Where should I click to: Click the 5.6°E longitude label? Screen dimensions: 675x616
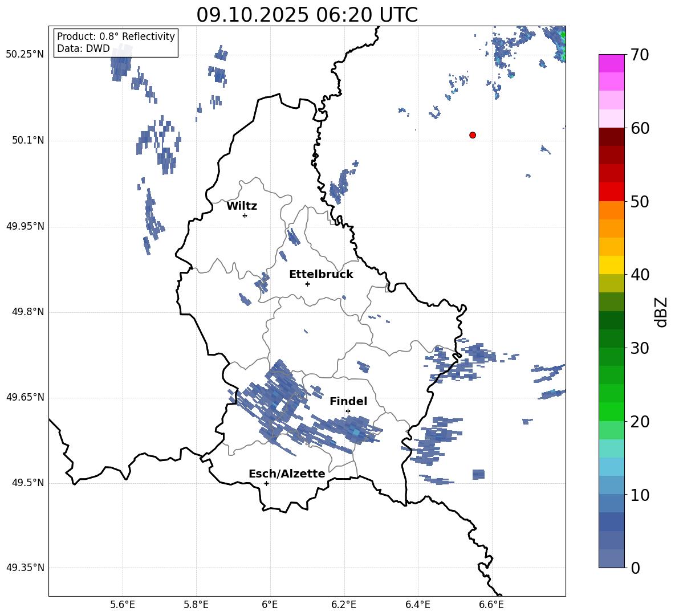[x=123, y=605]
